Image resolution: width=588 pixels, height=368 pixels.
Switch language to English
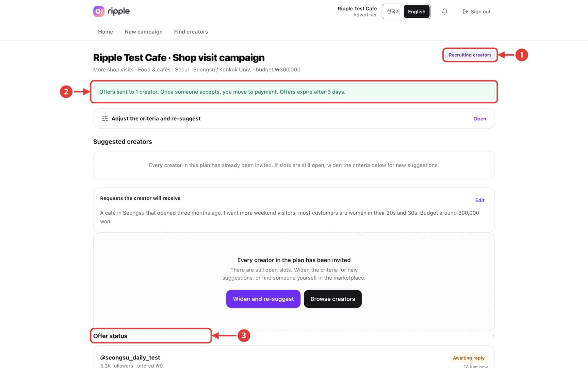coord(416,11)
